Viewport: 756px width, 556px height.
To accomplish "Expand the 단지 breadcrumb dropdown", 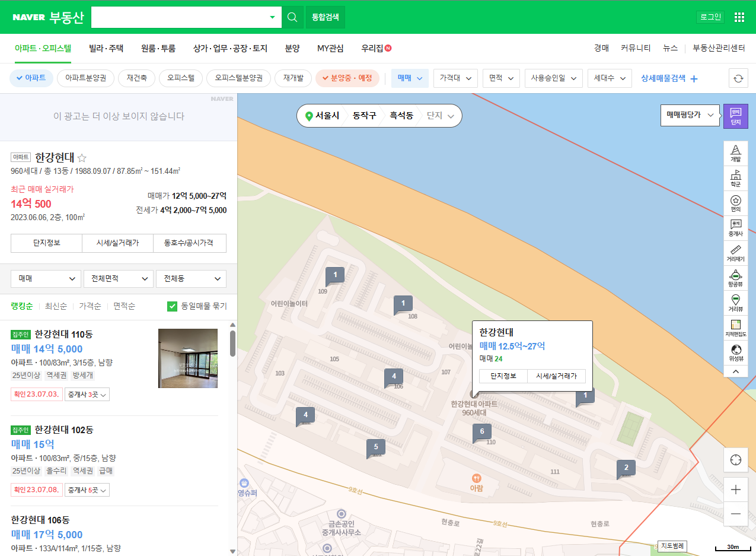I will pyautogui.click(x=441, y=116).
